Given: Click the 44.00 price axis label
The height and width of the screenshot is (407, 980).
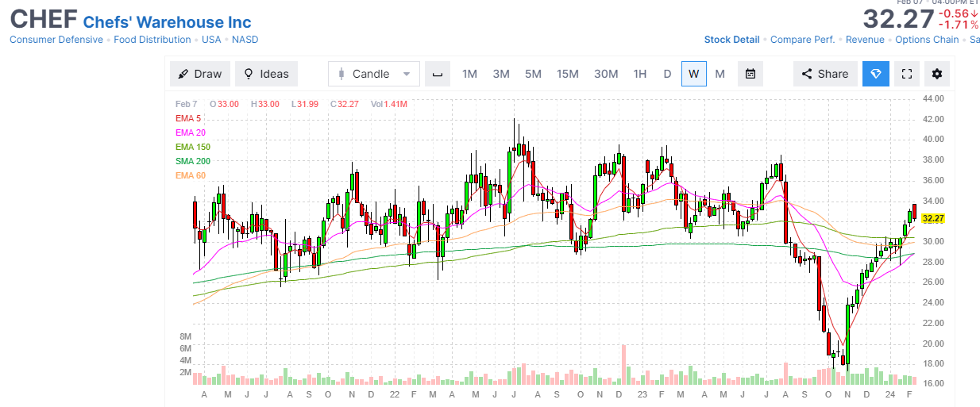Looking at the screenshot, I should point(934,98).
